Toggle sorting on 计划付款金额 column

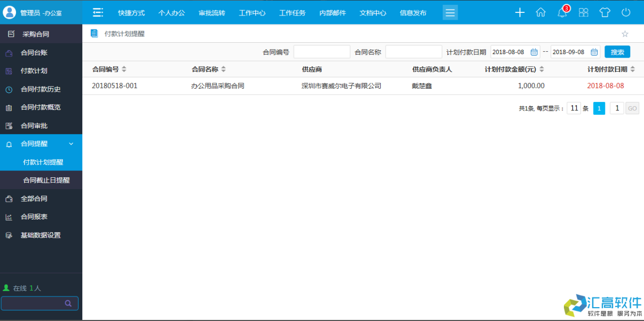pos(541,69)
